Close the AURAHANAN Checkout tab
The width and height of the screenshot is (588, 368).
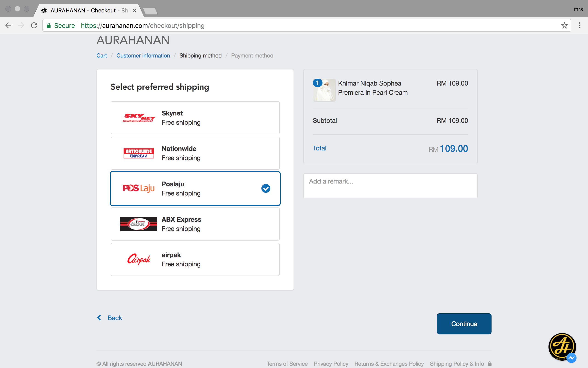[135, 11]
